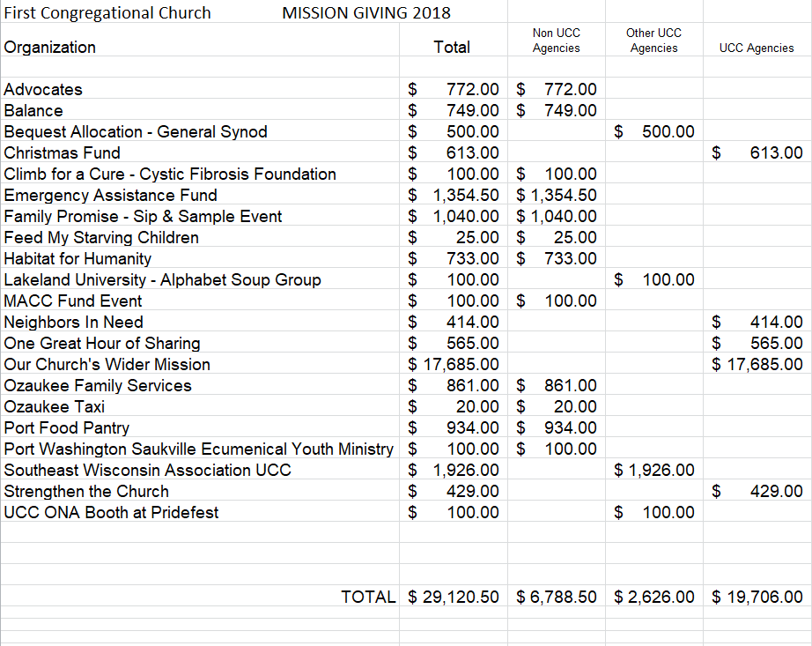Click the UCC Agencies total $19,706.00
Screen dimensions: 812x646
pyautogui.click(x=757, y=597)
